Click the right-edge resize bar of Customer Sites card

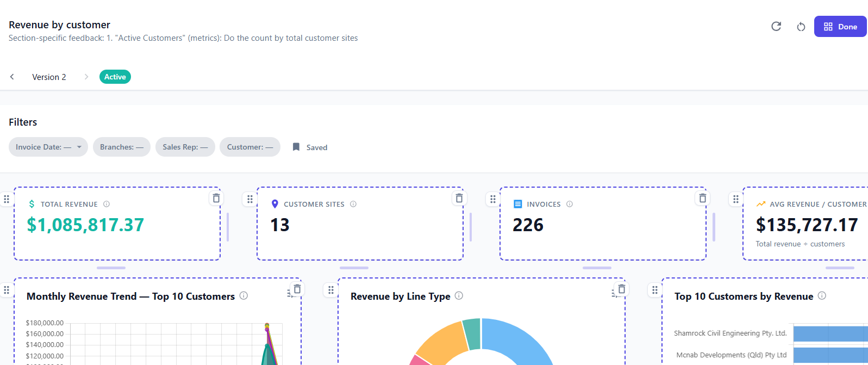point(470,227)
